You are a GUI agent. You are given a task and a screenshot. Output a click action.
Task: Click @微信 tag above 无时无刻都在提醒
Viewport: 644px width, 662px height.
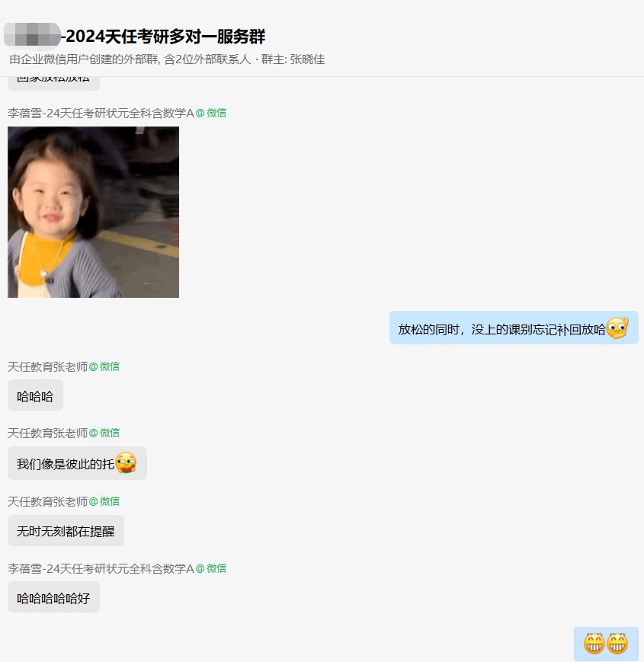tap(104, 501)
